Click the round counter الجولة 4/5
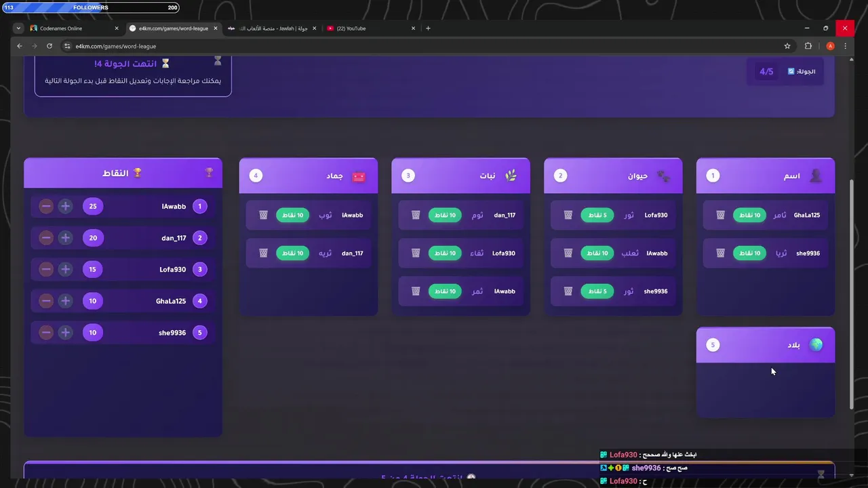Image resolution: width=868 pixels, height=488 pixels. [785, 71]
